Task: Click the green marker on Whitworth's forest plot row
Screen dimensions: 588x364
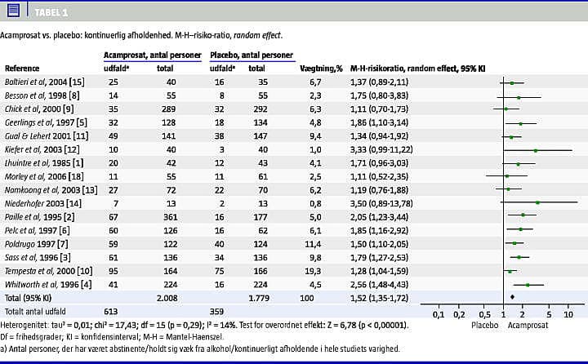Action: click(528, 284)
